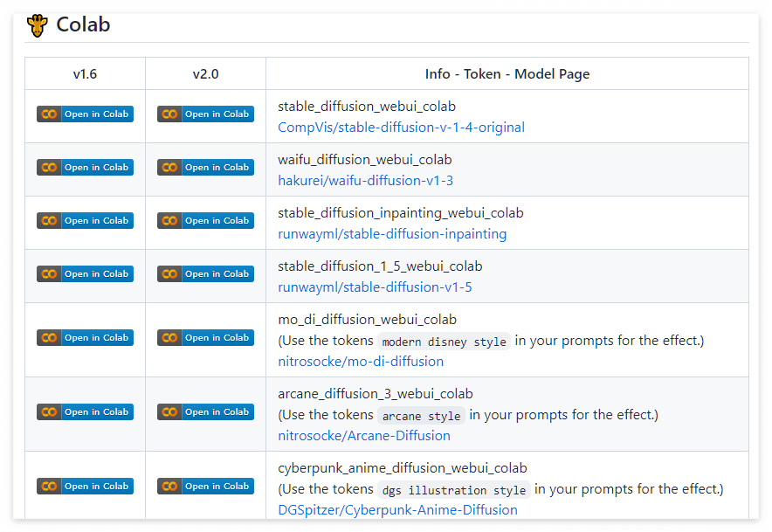The height and width of the screenshot is (532, 772).
Task: Click the v2.0 column header
Action: click(x=205, y=74)
